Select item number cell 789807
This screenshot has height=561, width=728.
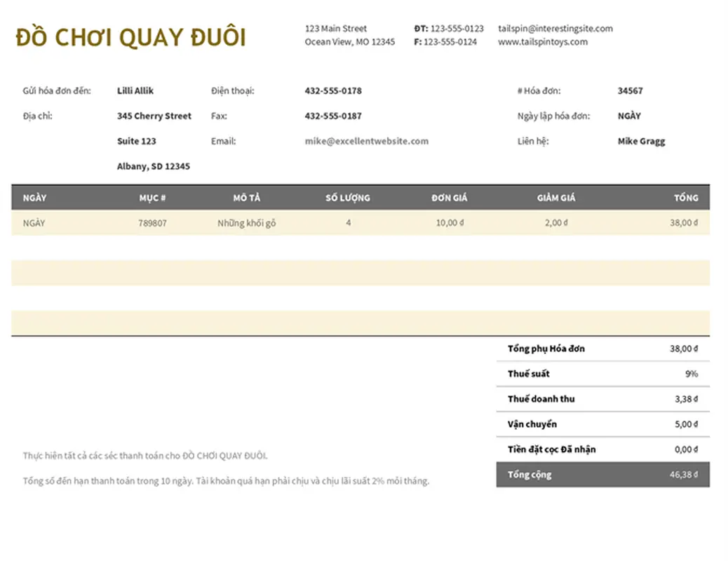[153, 223]
